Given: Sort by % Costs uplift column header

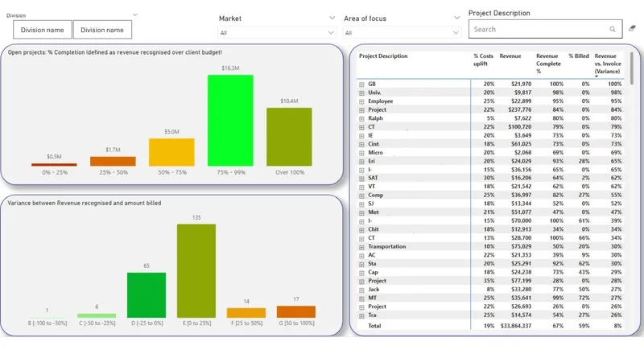Looking at the screenshot, I should pos(483,60).
